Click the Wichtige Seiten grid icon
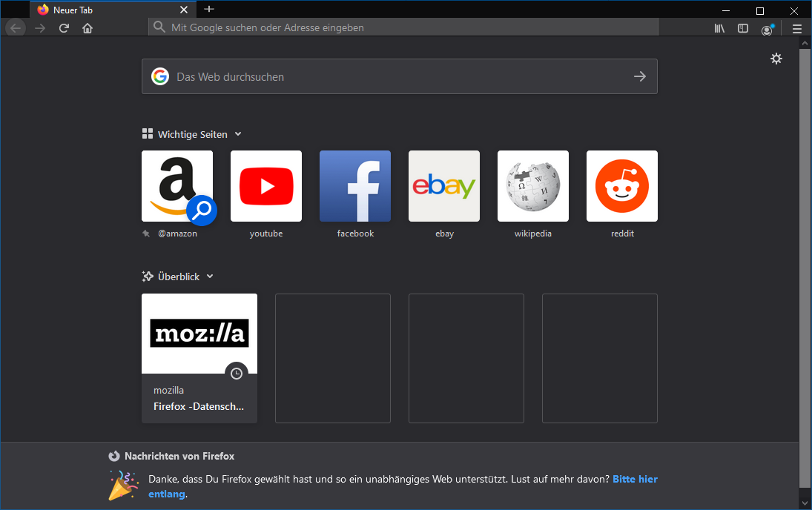 pyautogui.click(x=147, y=134)
